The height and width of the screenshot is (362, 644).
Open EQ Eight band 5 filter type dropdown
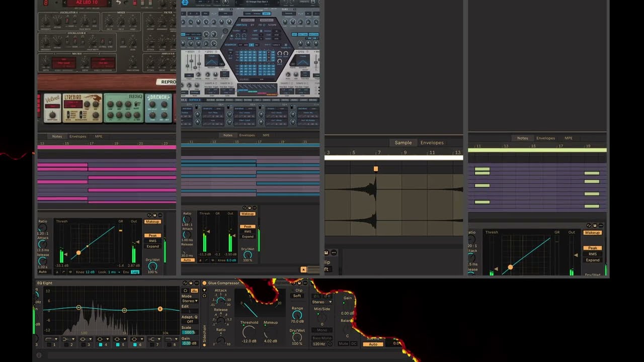point(119,339)
